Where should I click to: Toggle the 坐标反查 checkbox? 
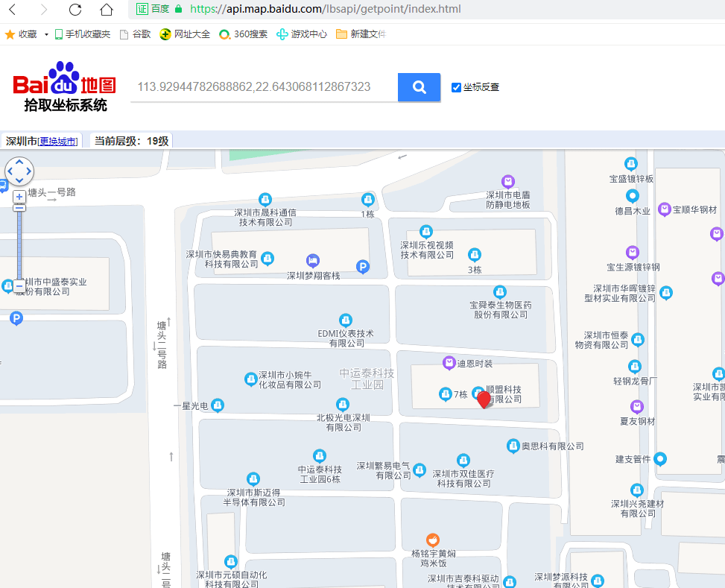[456, 87]
